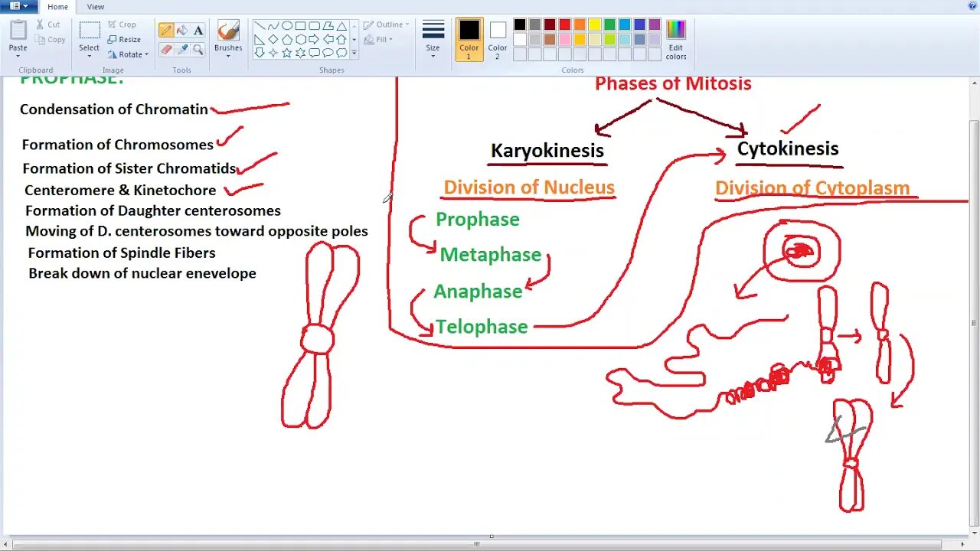Click the Cut button

click(48, 24)
